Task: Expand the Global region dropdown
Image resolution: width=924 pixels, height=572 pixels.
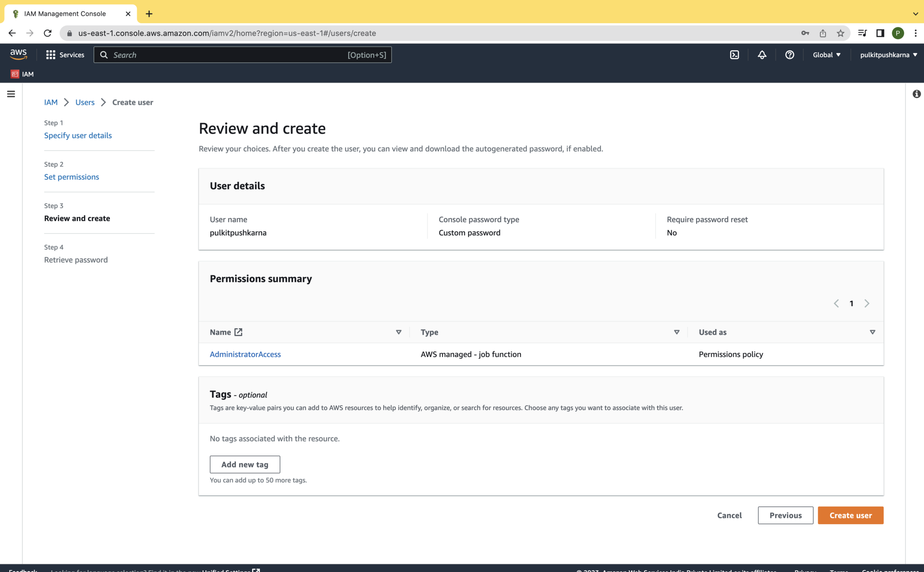Action: [x=826, y=55]
